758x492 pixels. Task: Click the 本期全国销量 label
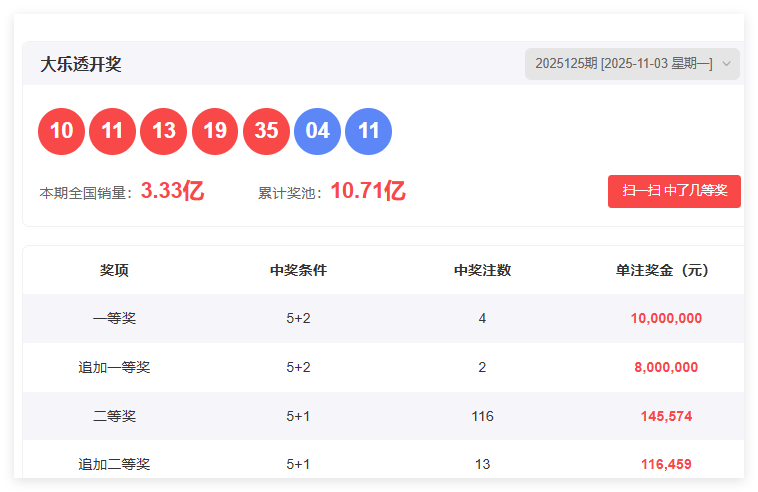point(86,193)
